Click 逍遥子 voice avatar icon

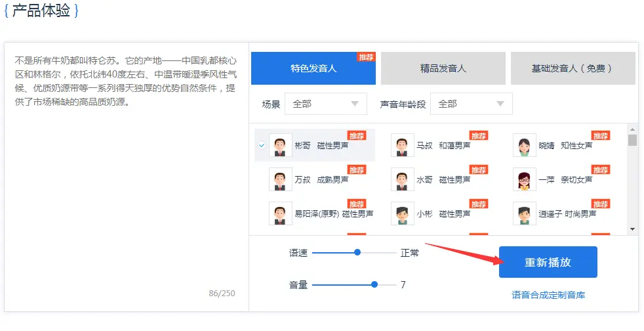(525, 213)
